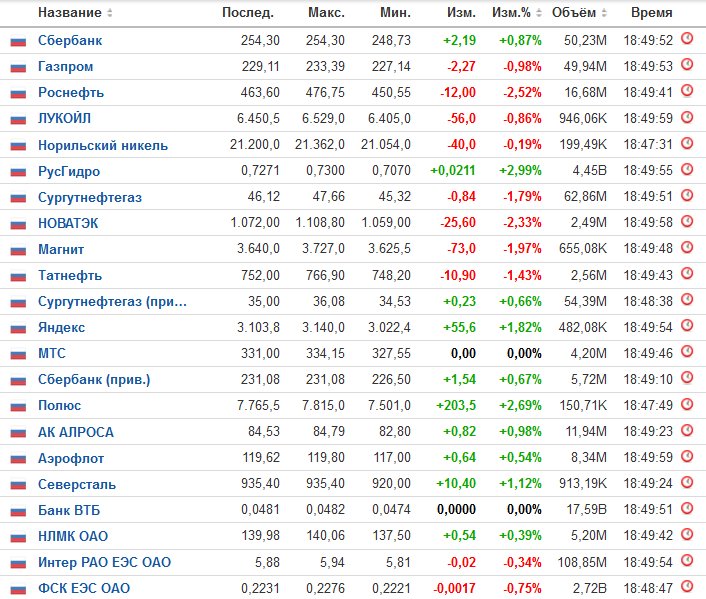Click the clock icon in Сбербанк row

point(687,39)
